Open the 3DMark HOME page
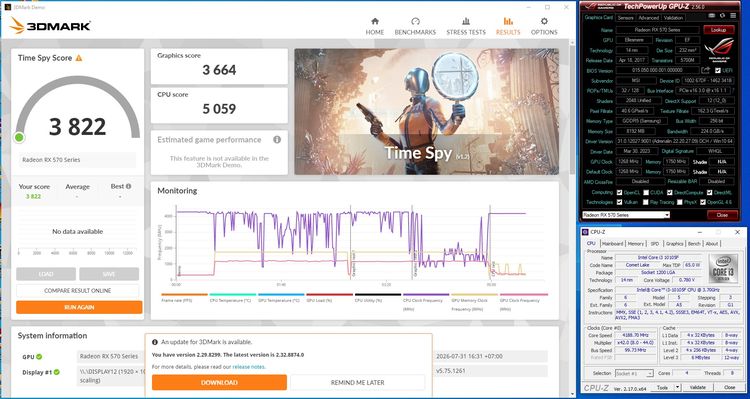 point(375,26)
